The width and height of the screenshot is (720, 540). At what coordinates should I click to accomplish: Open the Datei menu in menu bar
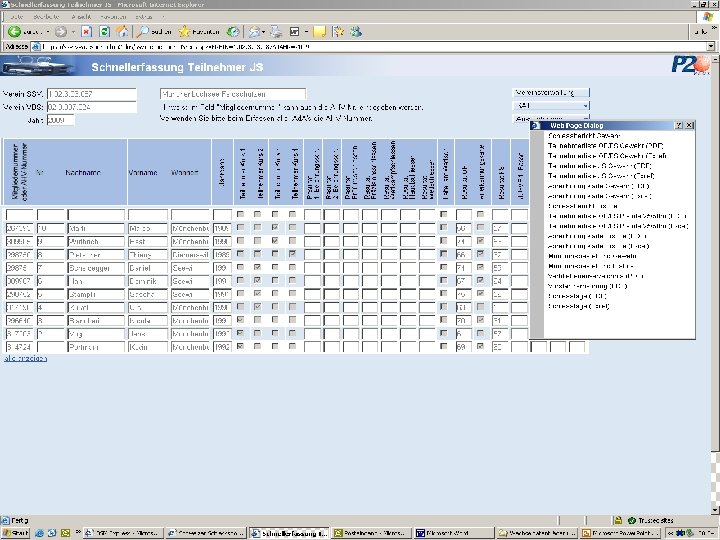16,17
